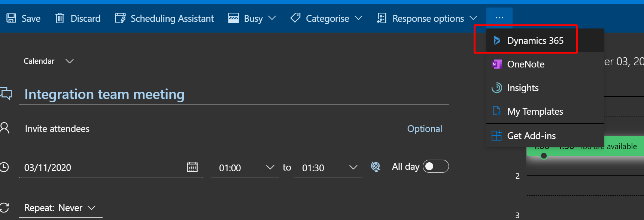Open Get Add-ins
This screenshot has width=644, height=220.
point(531,136)
